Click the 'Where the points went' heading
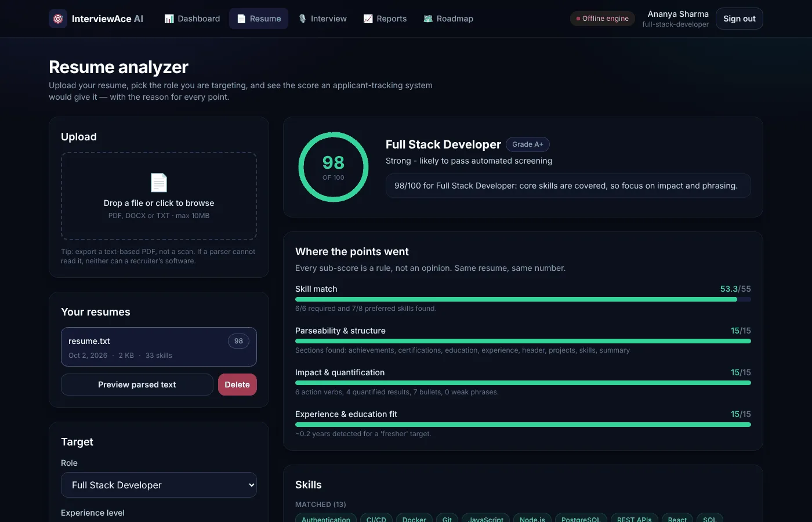The height and width of the screenshot is (522, 812). pos(352,252)
